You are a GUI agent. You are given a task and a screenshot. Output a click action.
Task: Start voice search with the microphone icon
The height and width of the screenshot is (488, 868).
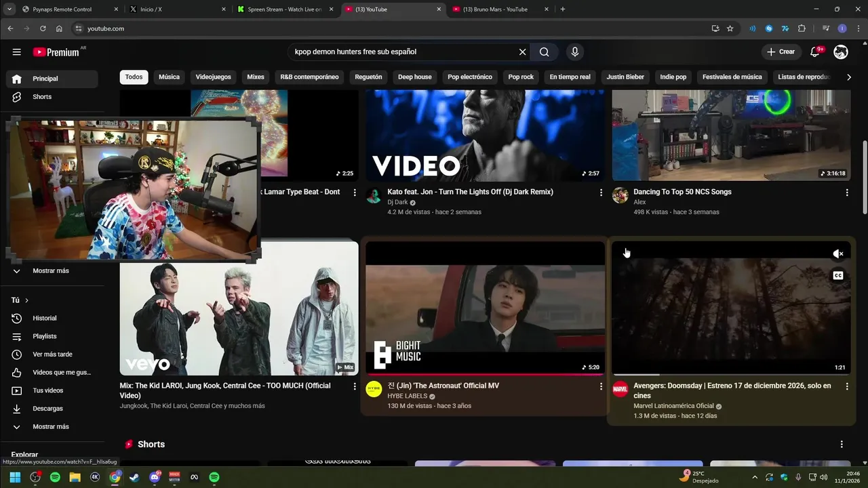click(575, 52)
